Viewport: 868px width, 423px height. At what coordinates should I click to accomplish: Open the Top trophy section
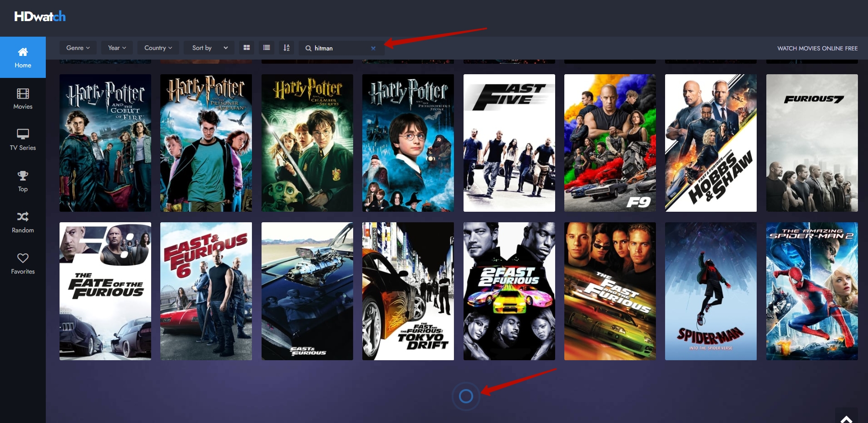click(23, 181)
